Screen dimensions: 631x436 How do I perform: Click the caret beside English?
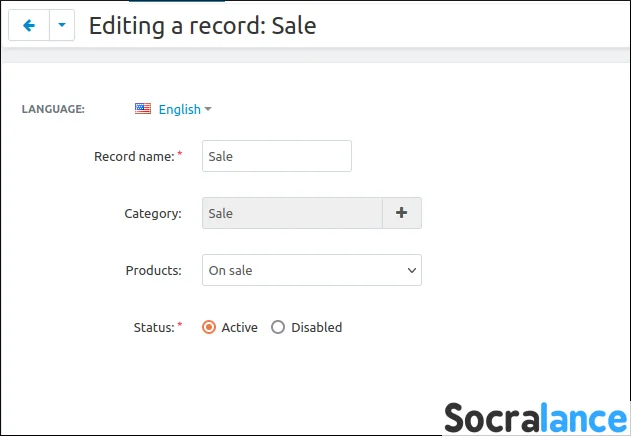coord(208,109)
